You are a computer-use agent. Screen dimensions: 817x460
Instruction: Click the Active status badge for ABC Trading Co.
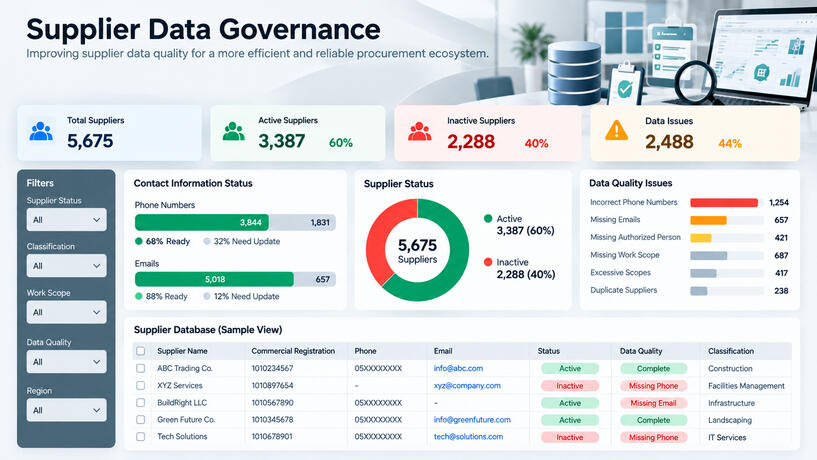(x=570, y=368)
